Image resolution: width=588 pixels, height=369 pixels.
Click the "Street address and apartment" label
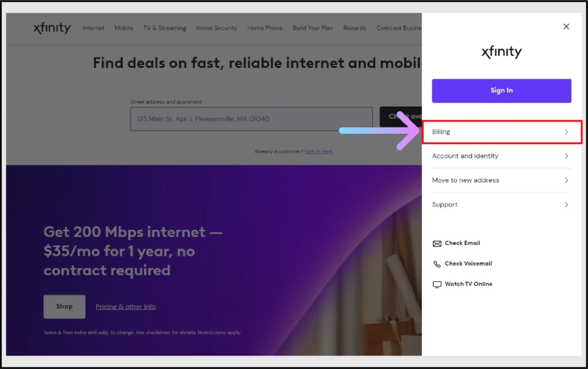pyautogui.click(x=166, y=102)
